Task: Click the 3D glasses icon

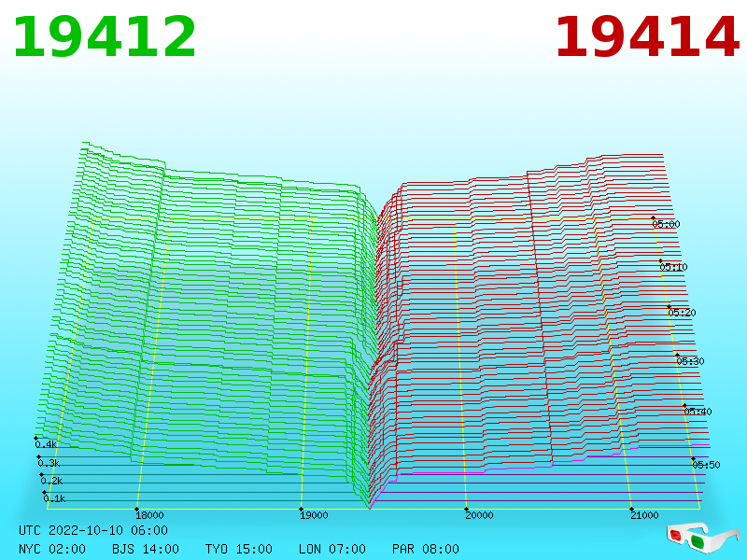Action: [x=703, y=539]
